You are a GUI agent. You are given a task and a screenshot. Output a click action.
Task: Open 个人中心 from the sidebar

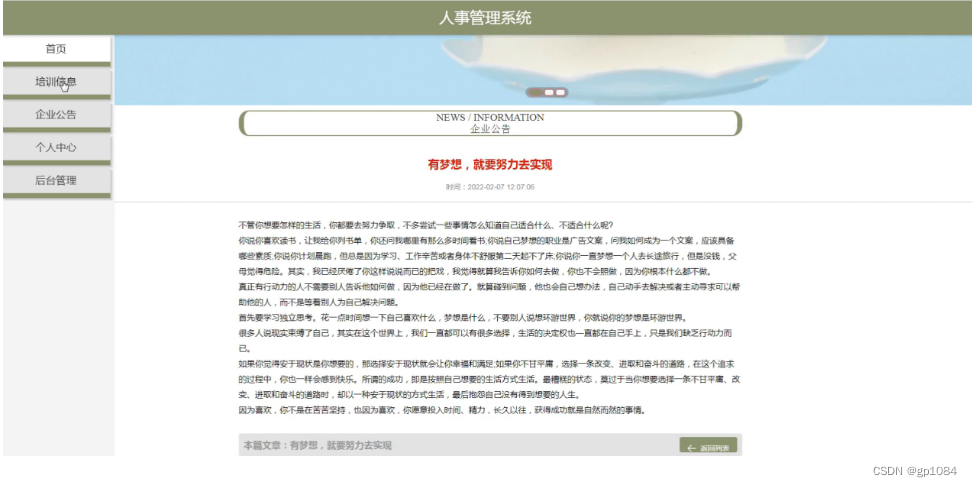click(56, 147)
